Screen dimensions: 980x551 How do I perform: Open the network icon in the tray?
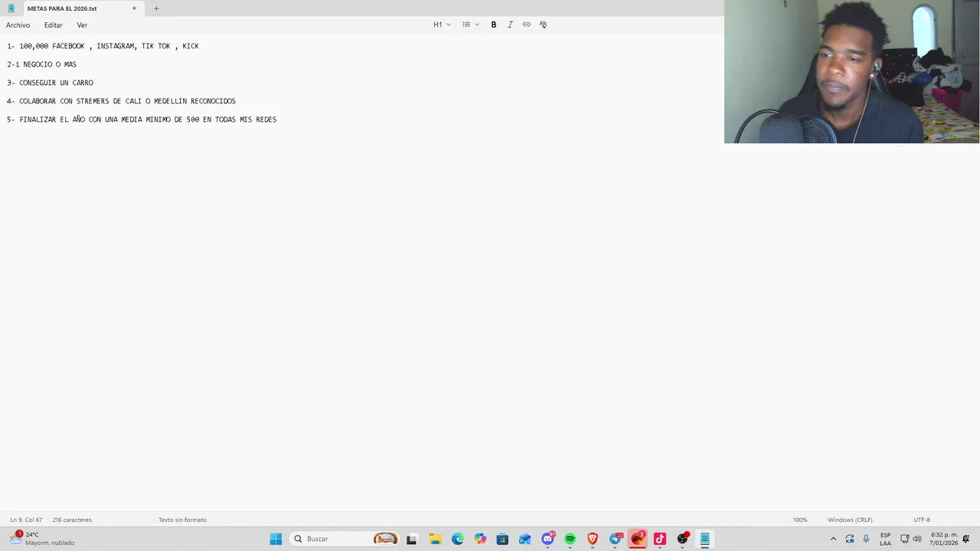[x=905, y=539]
